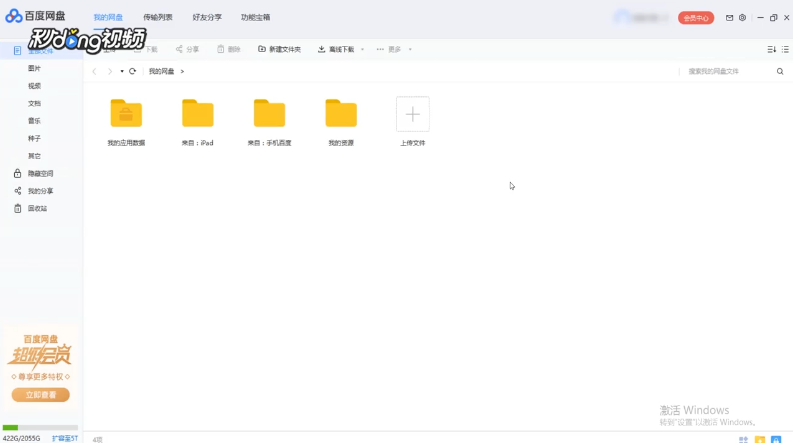Select the 来自：手机百度 folder
The image size is (793, 443).
tap(269, 121)
